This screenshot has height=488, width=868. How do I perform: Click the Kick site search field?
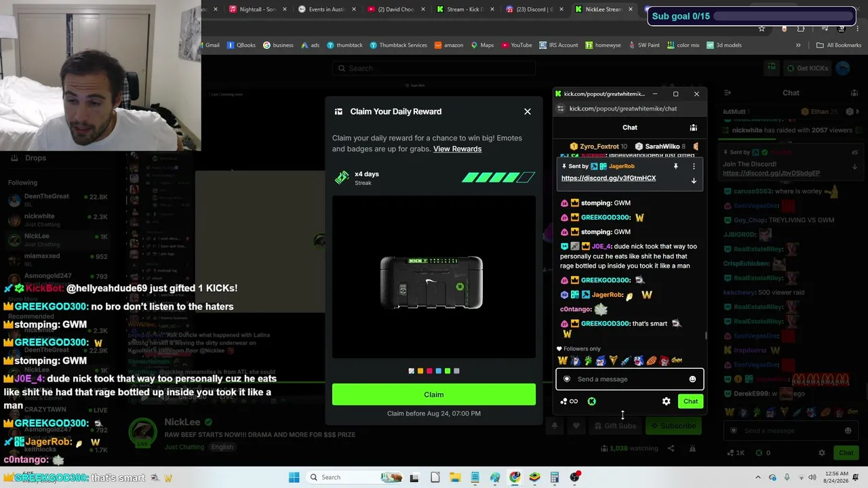click(434, 68)
